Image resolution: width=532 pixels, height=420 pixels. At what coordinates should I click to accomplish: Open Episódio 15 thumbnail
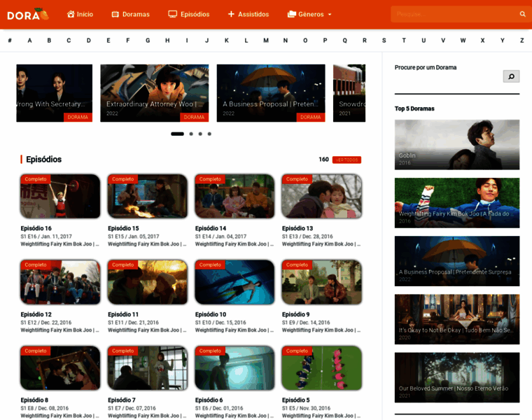148,196
